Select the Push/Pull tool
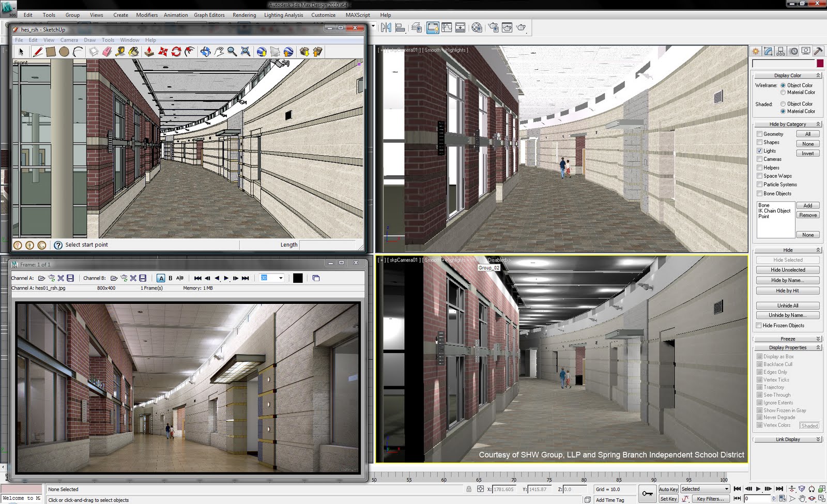827x504 pixels. click(149, 52)
